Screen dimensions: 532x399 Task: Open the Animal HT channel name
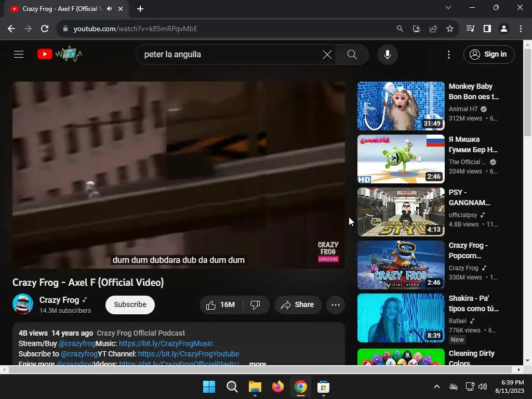463,109
